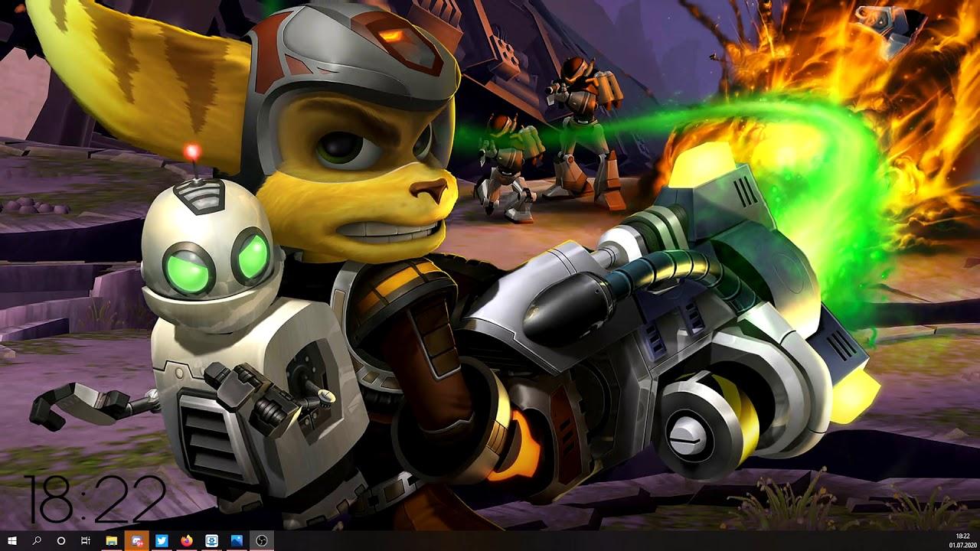Open Twitter app from taskbar
This screenshot has height=551, width=980.
click(162, 541)
